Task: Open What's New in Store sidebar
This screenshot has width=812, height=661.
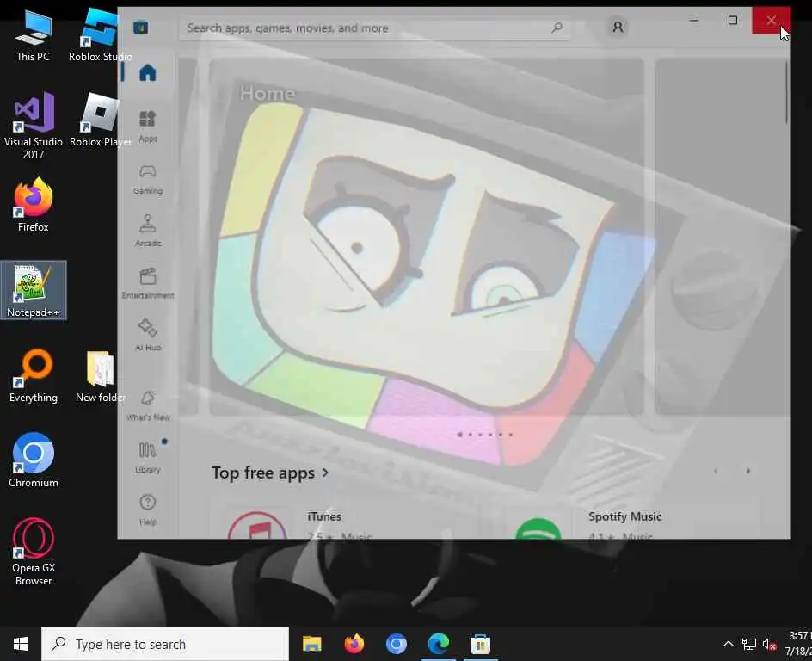Action: tap(148, 405)
